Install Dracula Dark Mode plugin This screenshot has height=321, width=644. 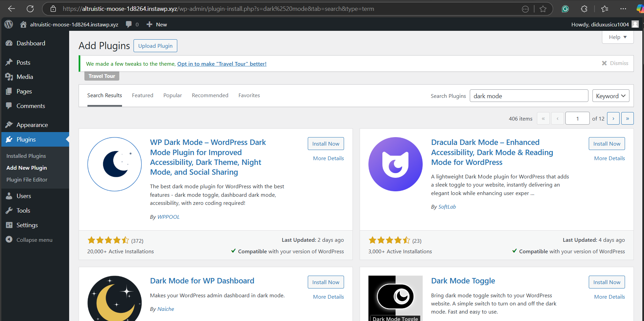[607, 144]
